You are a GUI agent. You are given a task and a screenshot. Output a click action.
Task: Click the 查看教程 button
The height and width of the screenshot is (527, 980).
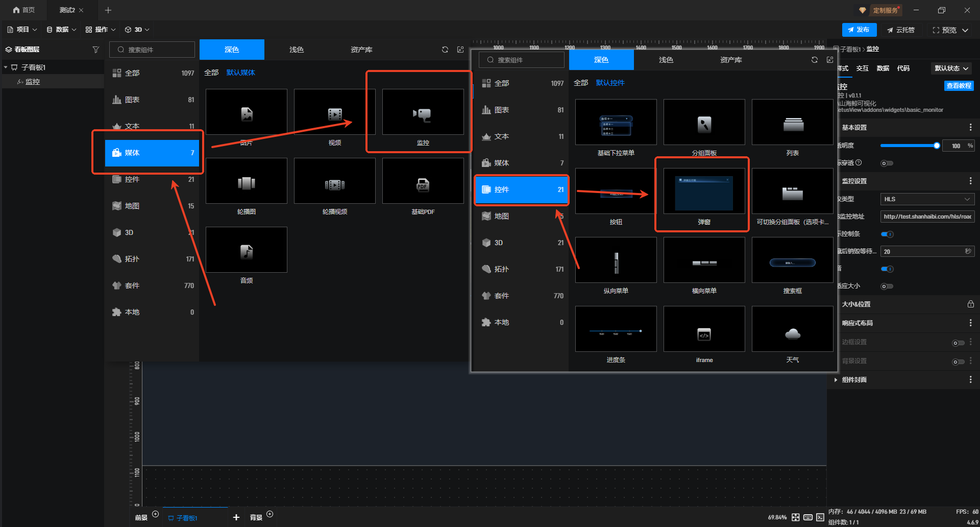pos(959,86)
